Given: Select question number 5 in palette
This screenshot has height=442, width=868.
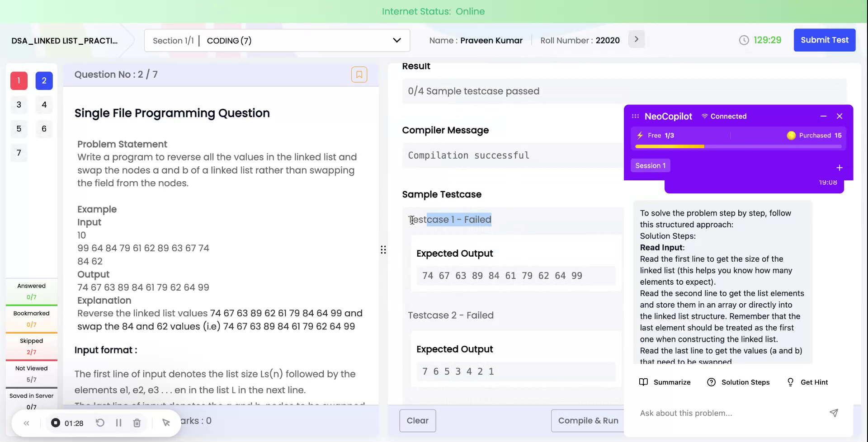Looking at the screenshot, I should 19,129.
